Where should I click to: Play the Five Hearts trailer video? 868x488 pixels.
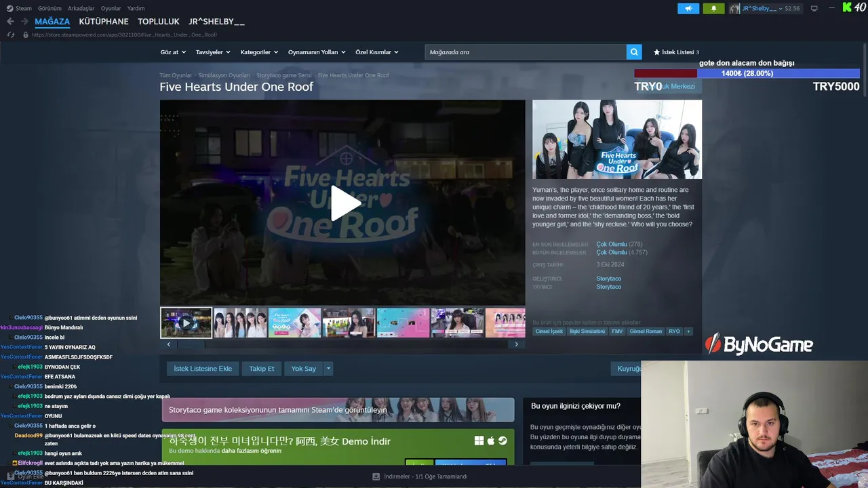coord(345,203)
